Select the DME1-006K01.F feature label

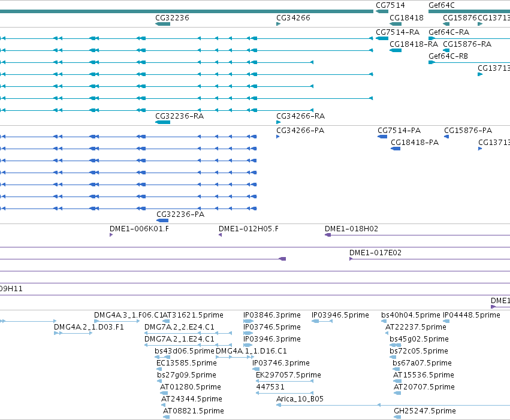pyautogui.click(x=139, y=229)
